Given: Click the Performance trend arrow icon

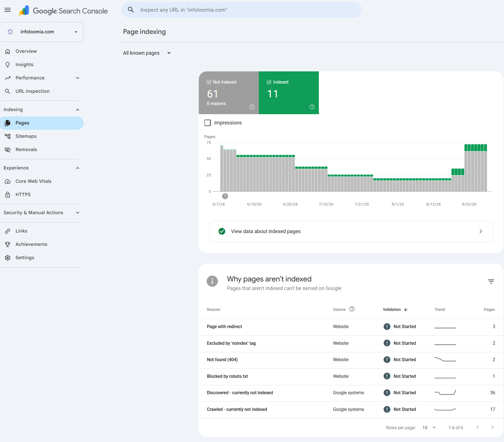Looking at the screenshot, I should point(8,78).
